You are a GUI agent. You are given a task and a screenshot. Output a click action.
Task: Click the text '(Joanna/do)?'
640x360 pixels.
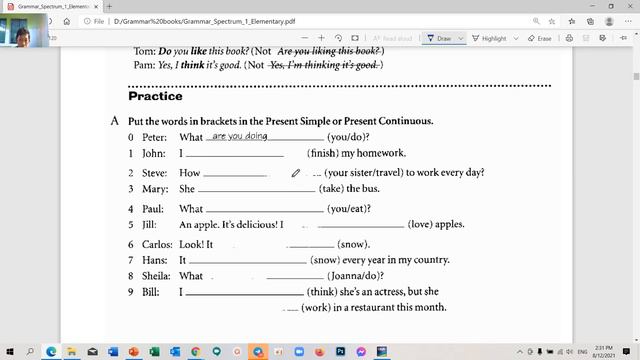coord(356,276)
